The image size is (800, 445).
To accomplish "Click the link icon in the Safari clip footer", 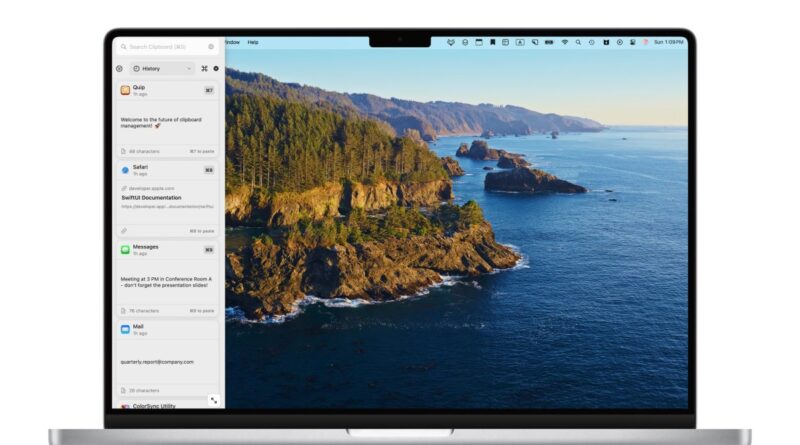I will (123, 231).
